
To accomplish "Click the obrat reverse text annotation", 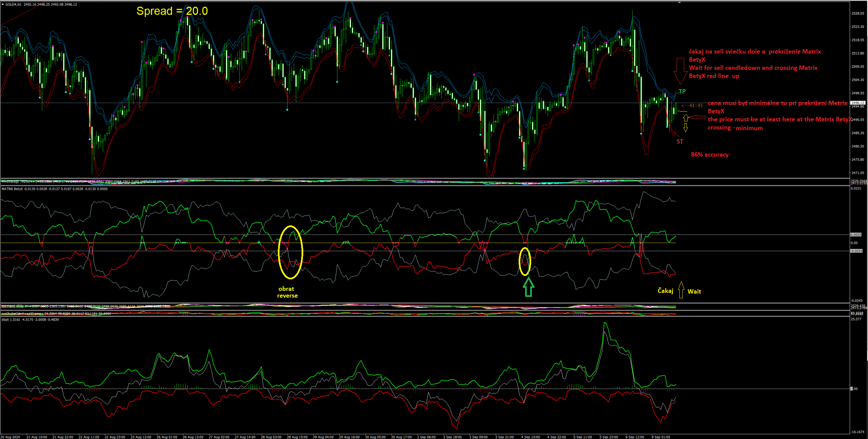I will click(287, 292).
